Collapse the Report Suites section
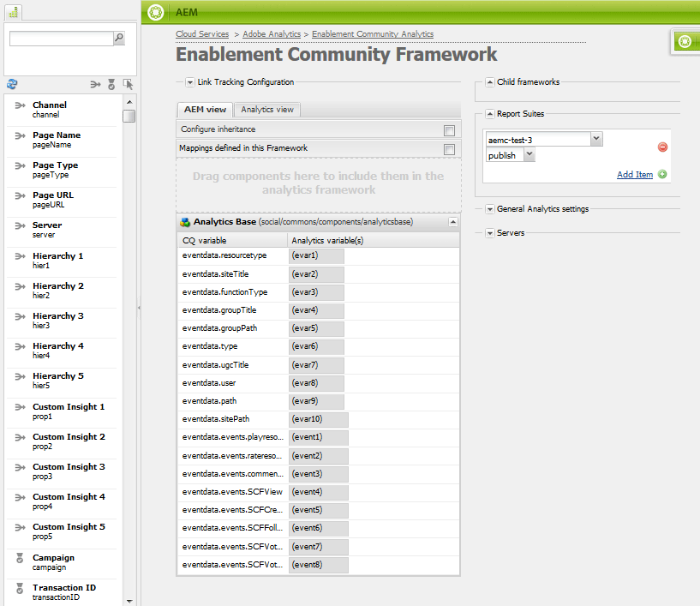The width and height of the screenshot is (700, 606). click(x=490, y=114)
